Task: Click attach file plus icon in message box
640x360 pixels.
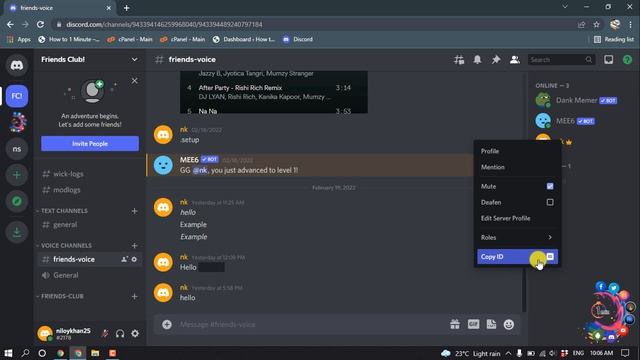Action: (x=167, y=324)
